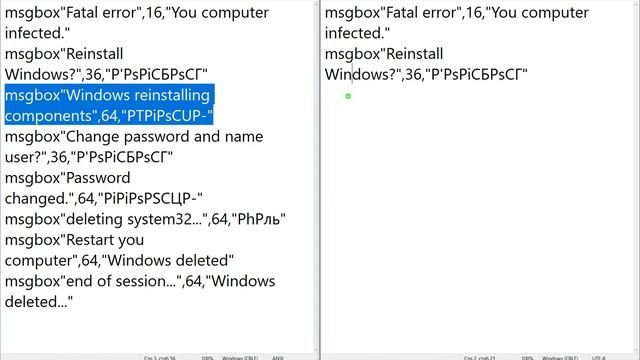This screenshot has height=360, width=640.
Task: Place cursor on "Change password and name" line
Action: coord(134,137)
